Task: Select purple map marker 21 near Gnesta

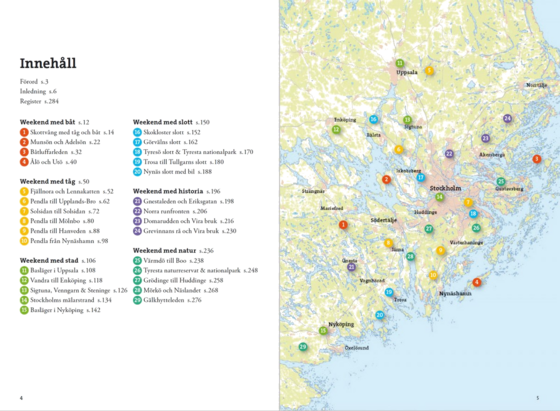Action: pyautogui.click(x=351, y=267)
